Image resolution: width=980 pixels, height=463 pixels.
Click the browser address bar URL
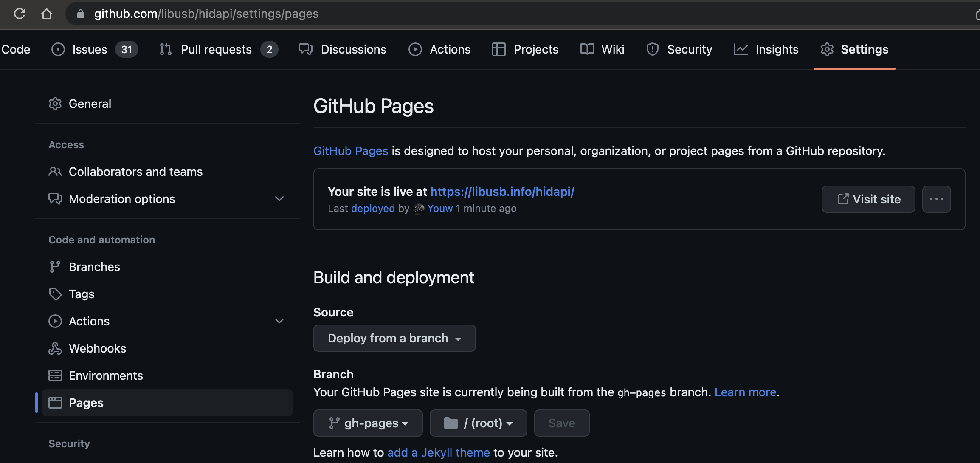(x=206, y=14)
